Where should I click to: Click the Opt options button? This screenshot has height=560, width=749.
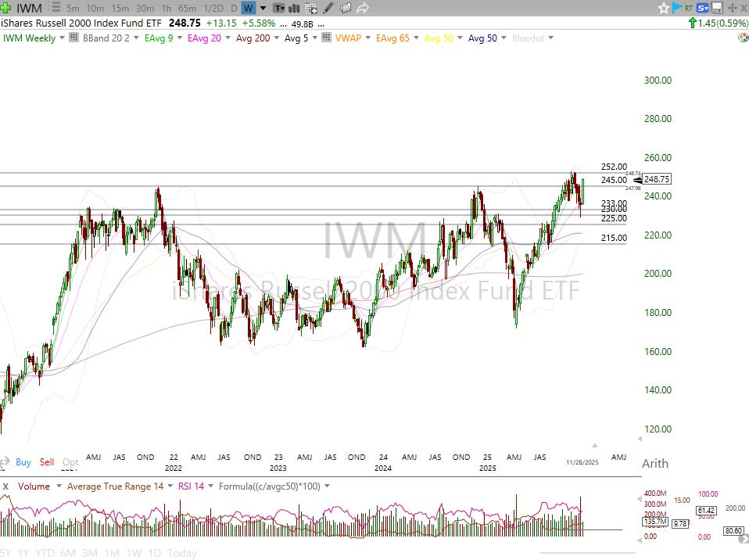70,462
